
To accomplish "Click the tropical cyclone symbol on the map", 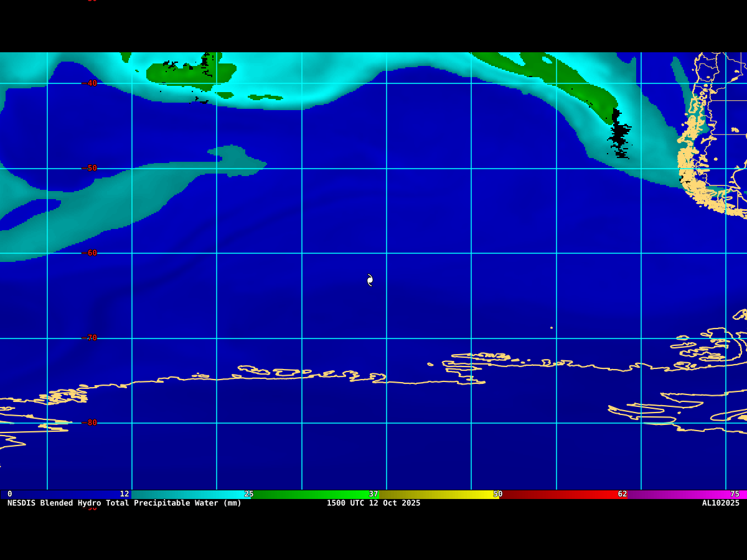I will pyautogui.click(x=370, y=280).
